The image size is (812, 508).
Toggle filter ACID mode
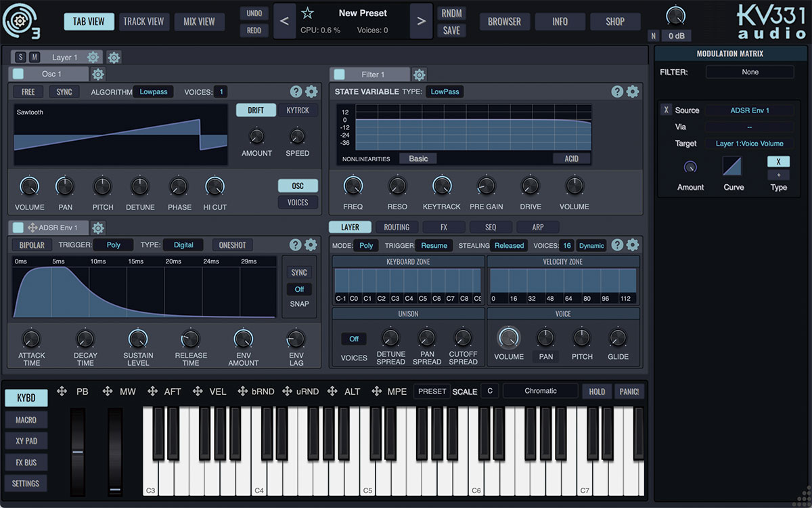[572, 158]
